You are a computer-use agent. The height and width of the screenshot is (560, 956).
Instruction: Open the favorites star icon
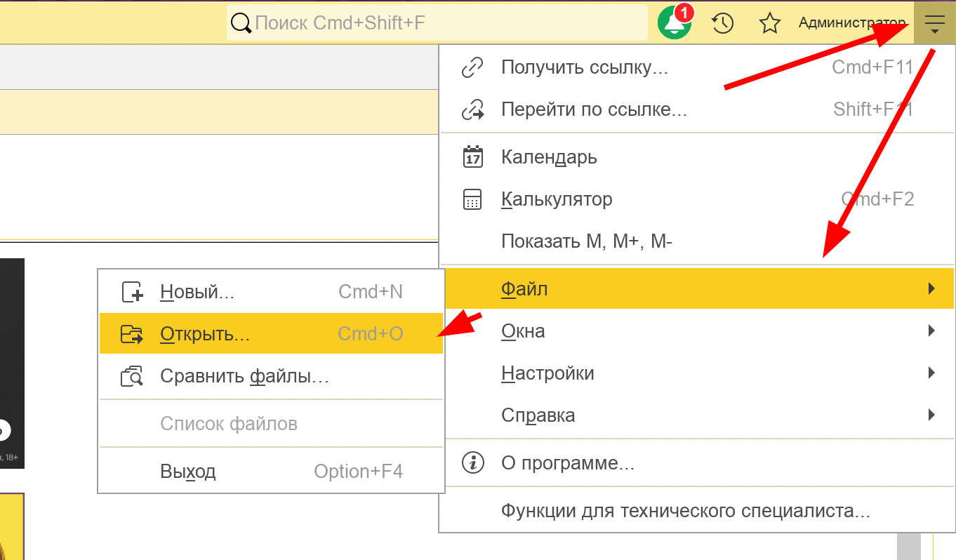tap(770, 23)
